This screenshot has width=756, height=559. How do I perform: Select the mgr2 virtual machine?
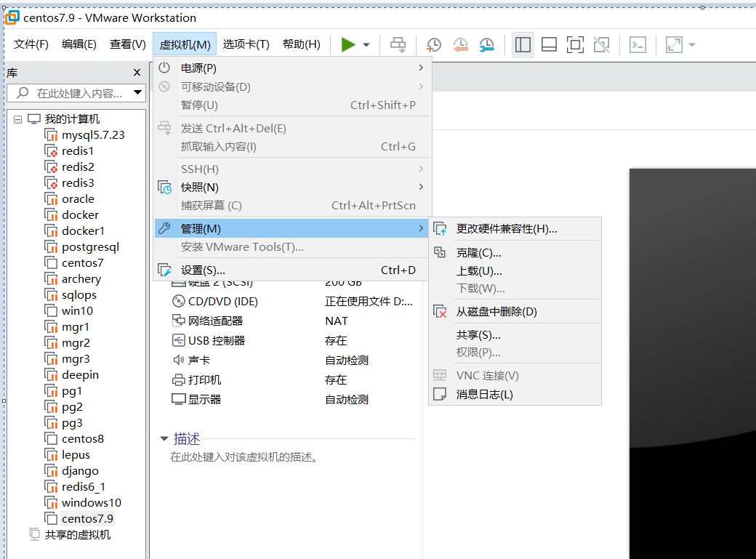click(x=76, y=343)
